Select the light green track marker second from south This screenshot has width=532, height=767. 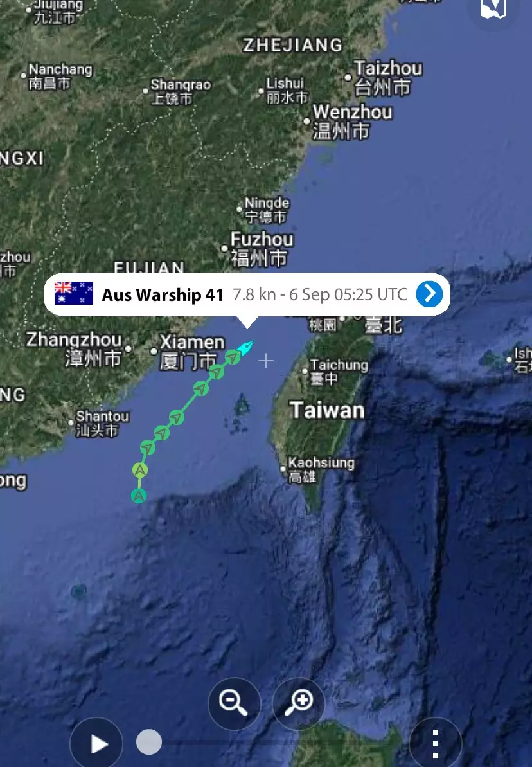click(140, 470)
